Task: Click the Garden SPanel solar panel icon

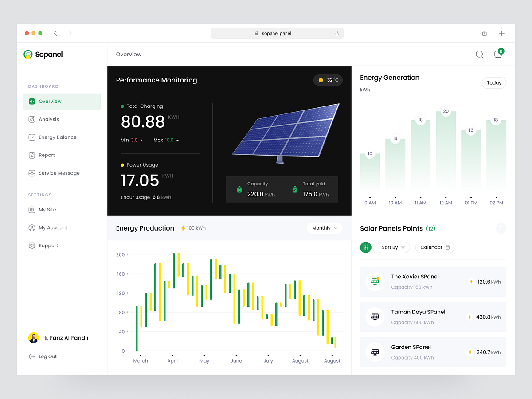Action: click(x=375, y=352)
